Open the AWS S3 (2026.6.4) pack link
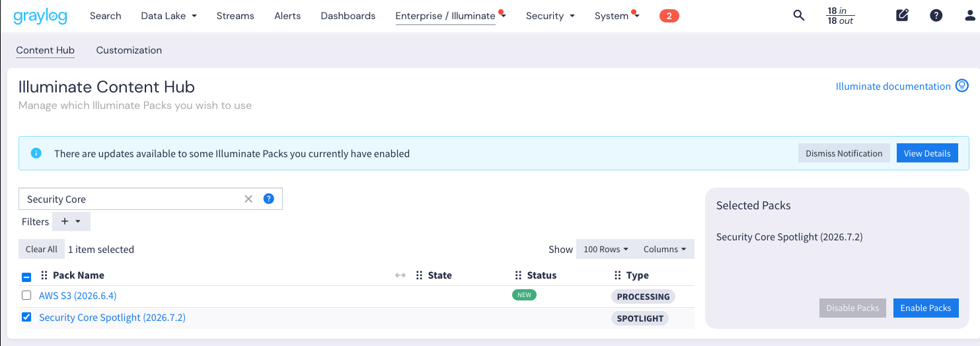The width and height of the screenshot is (980, 346). [78, 296]
